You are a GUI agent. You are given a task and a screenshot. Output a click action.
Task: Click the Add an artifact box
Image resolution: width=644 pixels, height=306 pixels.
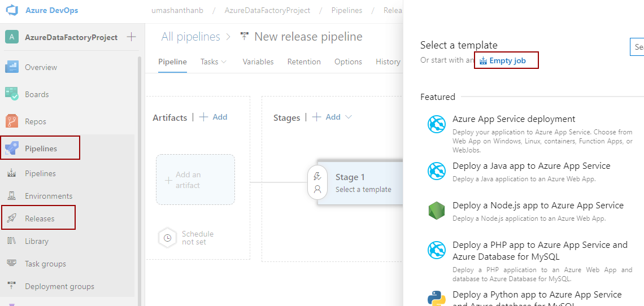[x=195, y=180]
